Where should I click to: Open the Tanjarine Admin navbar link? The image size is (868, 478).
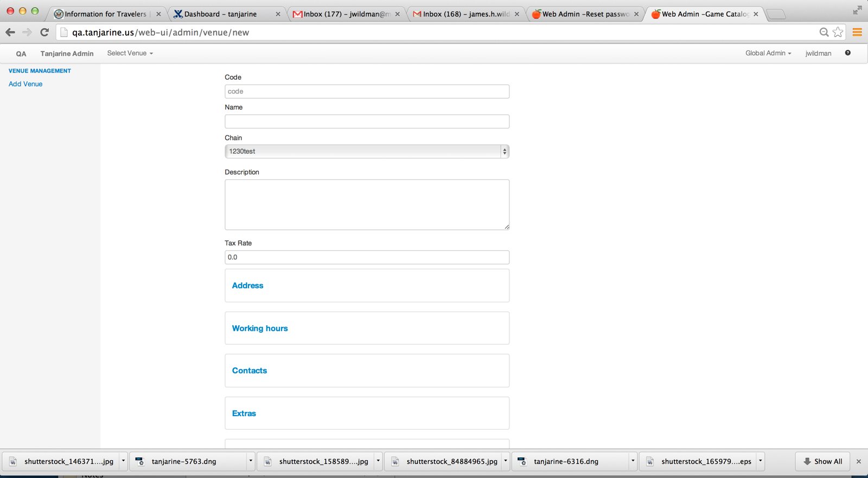[67, 54]
